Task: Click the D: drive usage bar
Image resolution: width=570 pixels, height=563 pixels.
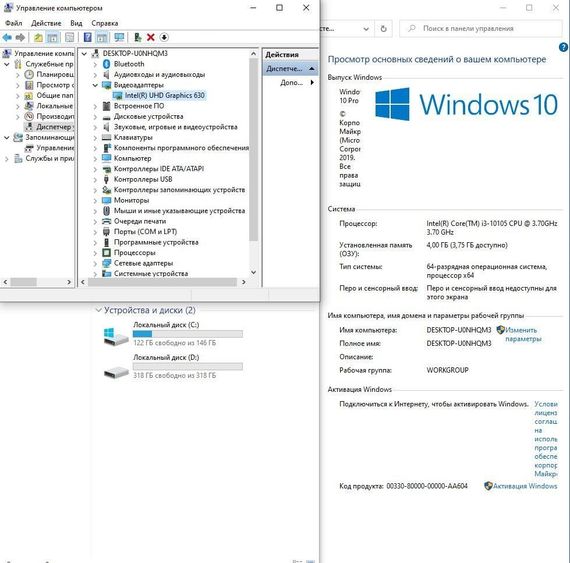Action: point(188,366)
